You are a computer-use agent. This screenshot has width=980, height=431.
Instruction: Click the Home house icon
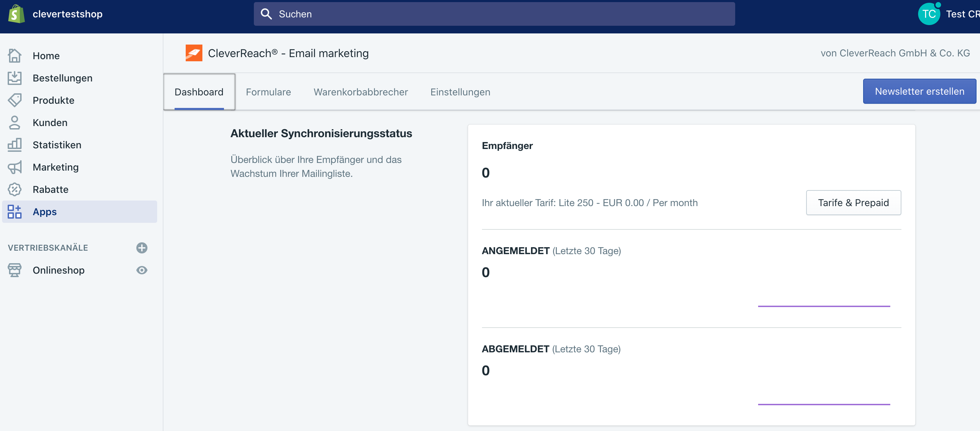[15, 56]
